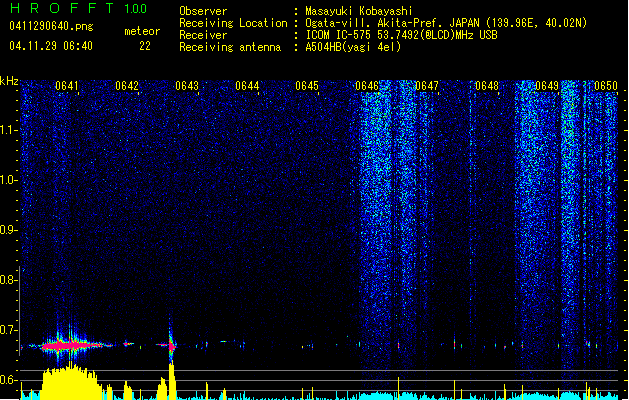Click the tall yellow power spike near 0643

(x=172, y=381)
